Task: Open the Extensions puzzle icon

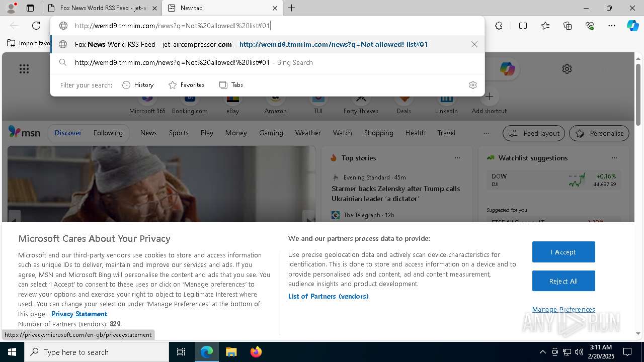Action: [x=499, y=26]
